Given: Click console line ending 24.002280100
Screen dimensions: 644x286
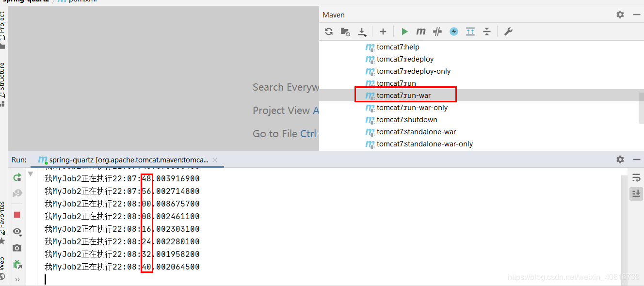Looking at the screenshot, I should point(122,242).
